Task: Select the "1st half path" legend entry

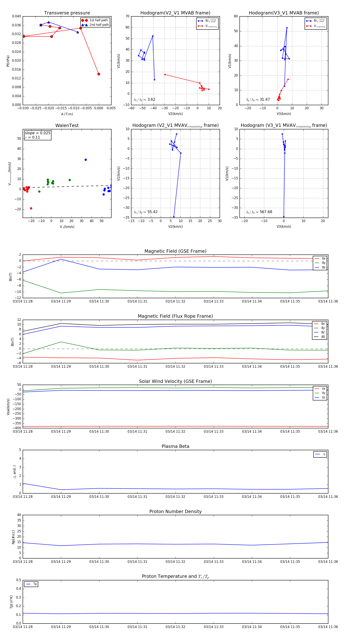Action: pos(95,20)
